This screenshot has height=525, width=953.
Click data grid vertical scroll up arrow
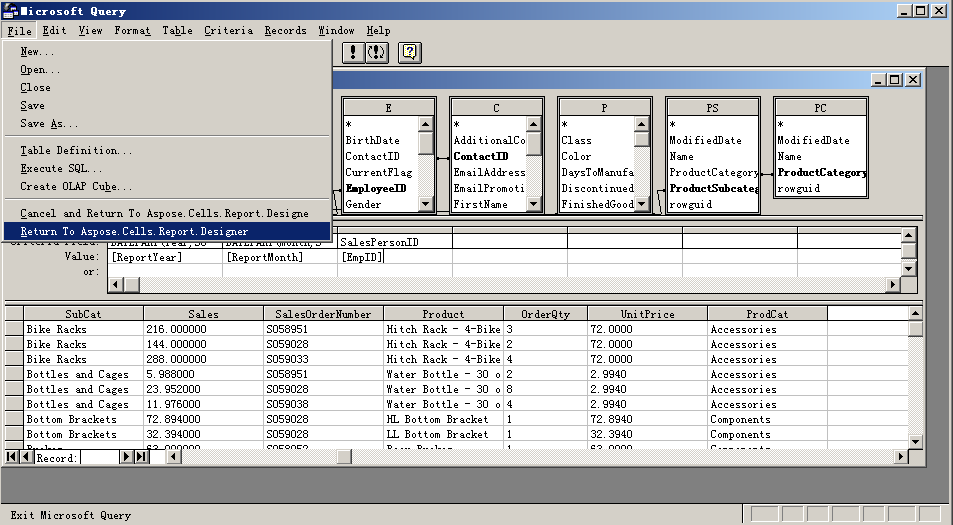point(915,314)
